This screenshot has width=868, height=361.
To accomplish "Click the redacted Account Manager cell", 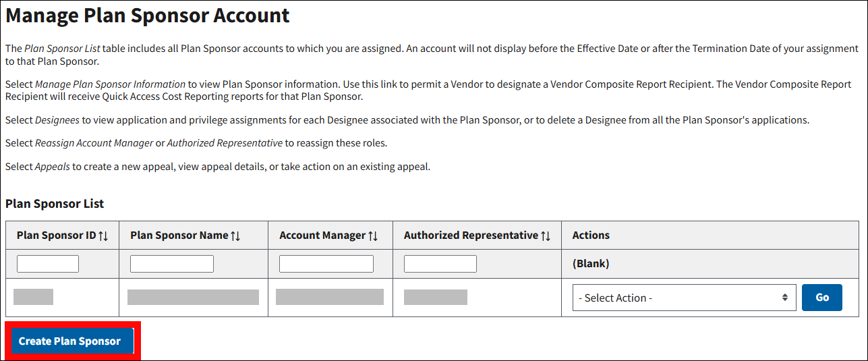I will [x=330, y=297].
